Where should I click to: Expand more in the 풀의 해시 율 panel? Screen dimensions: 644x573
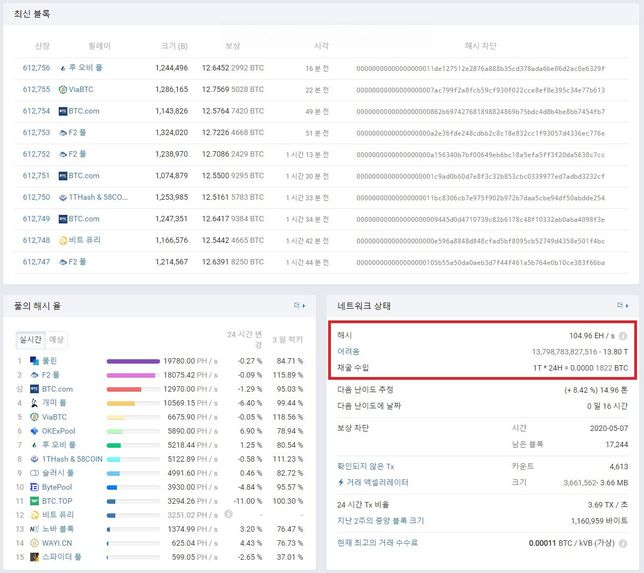click(x=299, y=305)
